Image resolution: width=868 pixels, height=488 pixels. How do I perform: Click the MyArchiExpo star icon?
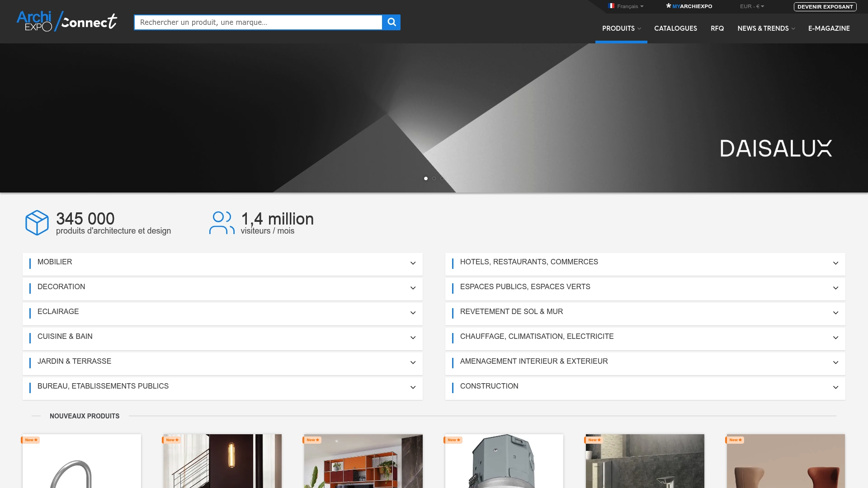(669, 6)
